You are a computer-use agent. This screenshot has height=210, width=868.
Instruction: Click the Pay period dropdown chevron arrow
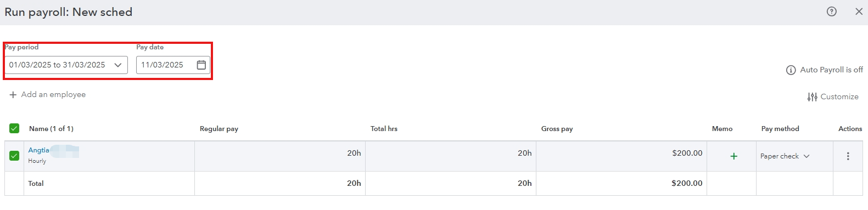[118, 65]
